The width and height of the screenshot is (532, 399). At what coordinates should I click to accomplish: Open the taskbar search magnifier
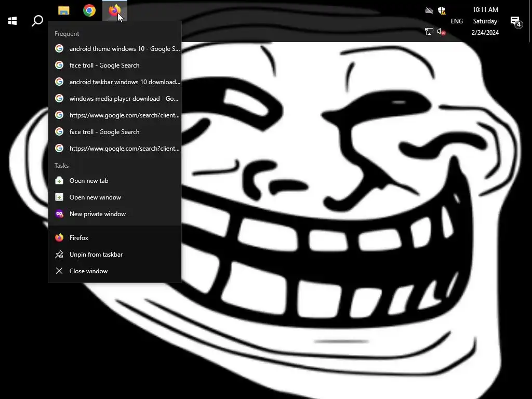pos(37,21)
